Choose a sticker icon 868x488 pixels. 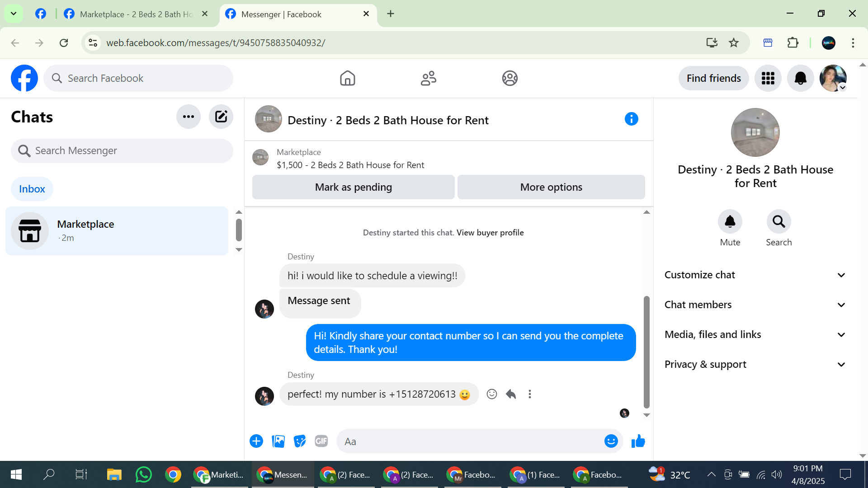tap(299, 441)
